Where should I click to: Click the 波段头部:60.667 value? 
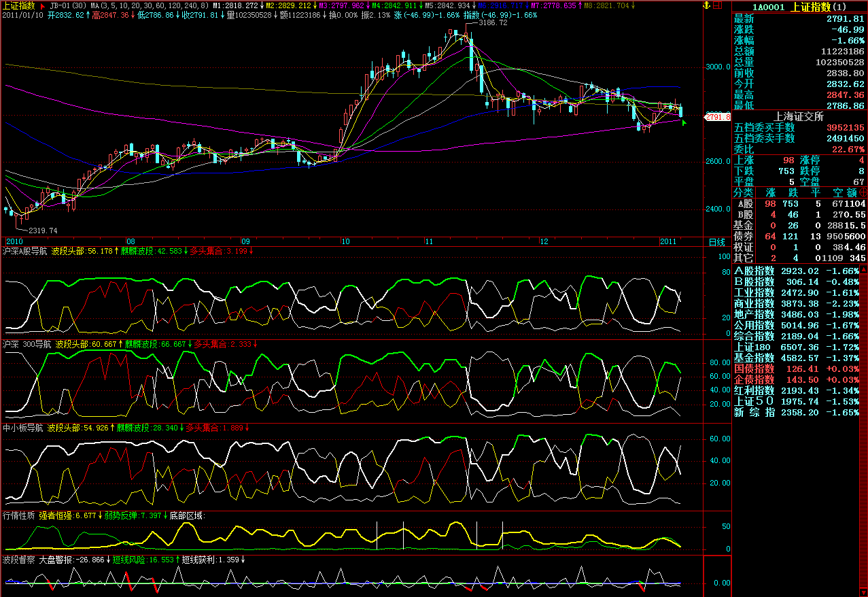(86, 344)
